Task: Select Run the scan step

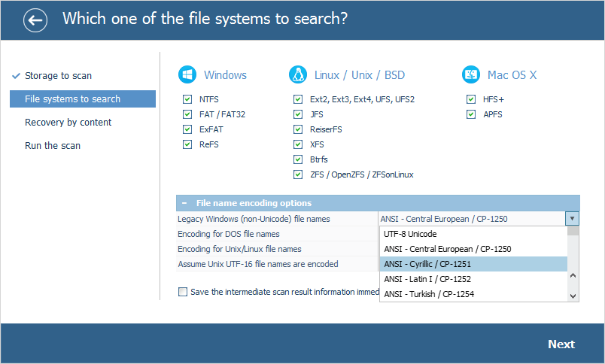Action: (53, 146)
